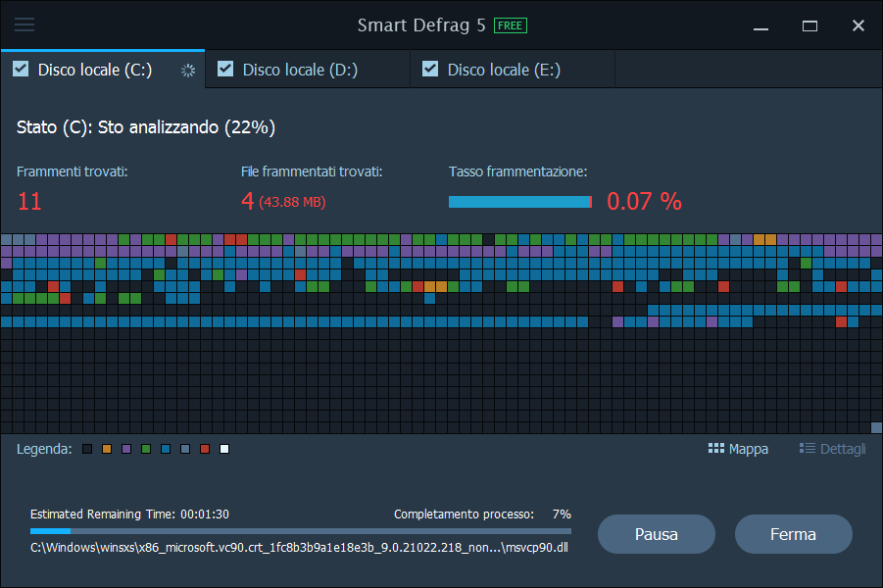Click the Dettagli list icon
The height and width of the screenshot is (588, 883).
pos(808,449)
